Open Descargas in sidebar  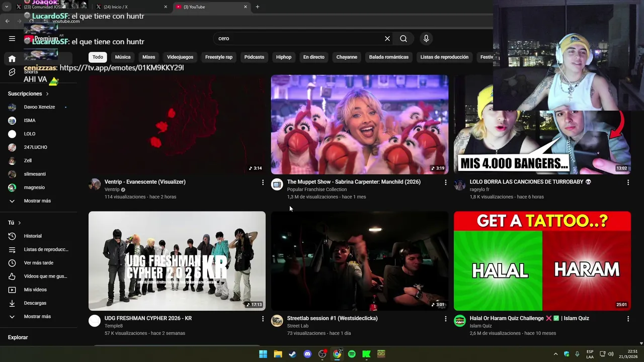coord(38,303)
